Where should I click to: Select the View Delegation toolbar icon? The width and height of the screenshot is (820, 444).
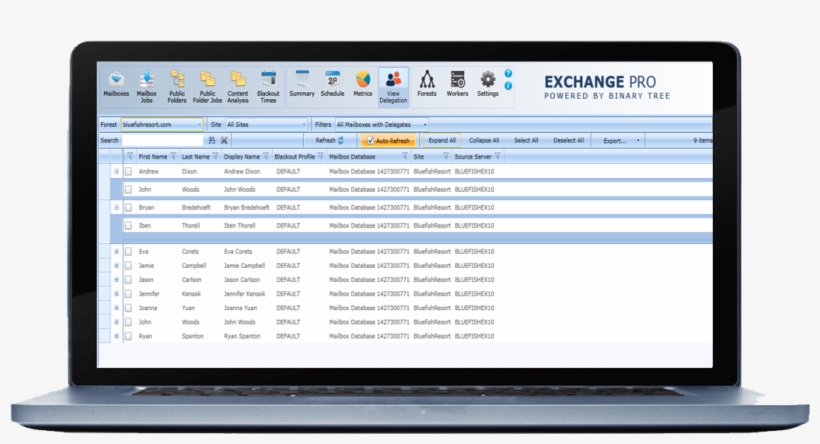pyautogui.click(x=393, y=87)
